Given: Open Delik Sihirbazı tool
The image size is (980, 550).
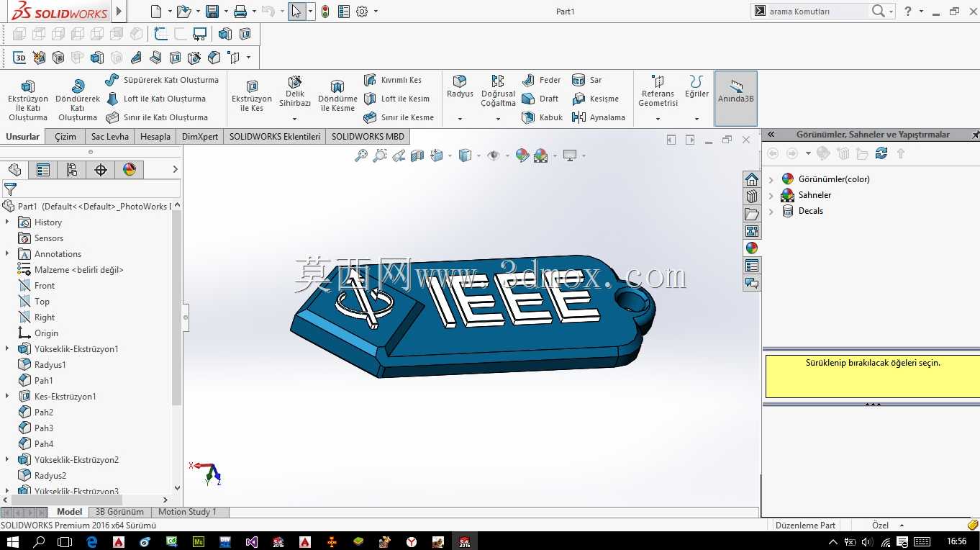Looking at the screenshot, I should [x=295, y=92].
